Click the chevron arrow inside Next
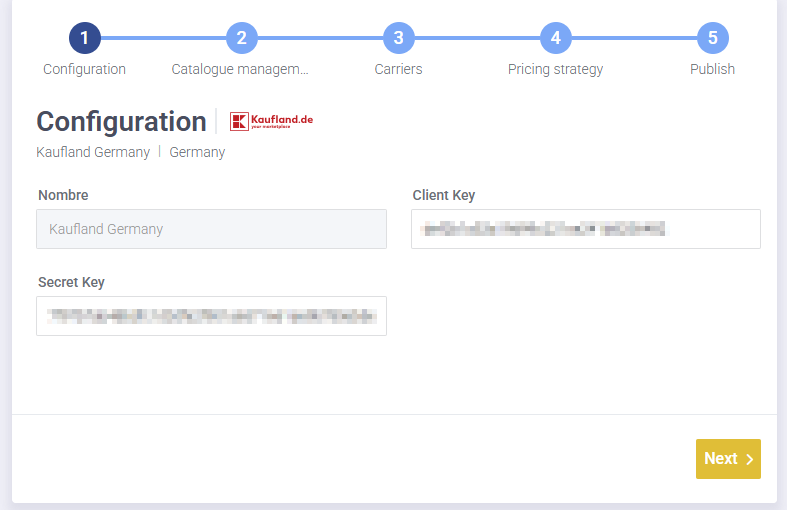The image size is (787, 510). point(749,459)
